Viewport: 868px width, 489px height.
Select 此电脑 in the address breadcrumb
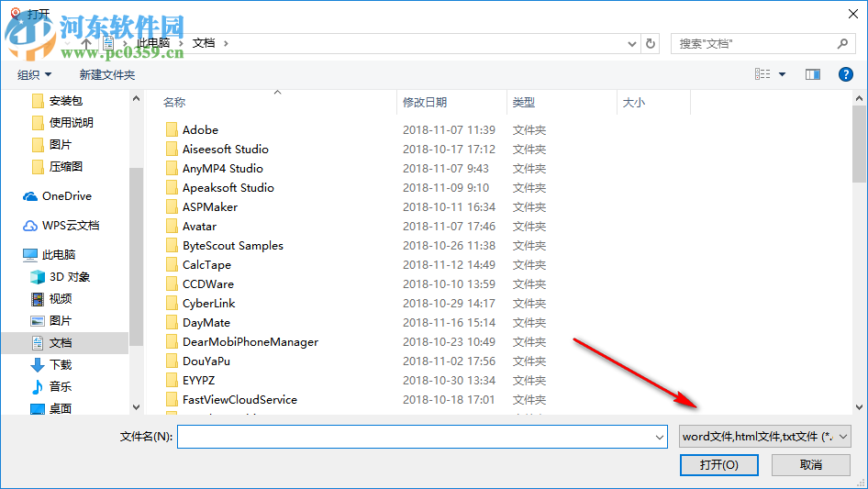pos(153,43)
